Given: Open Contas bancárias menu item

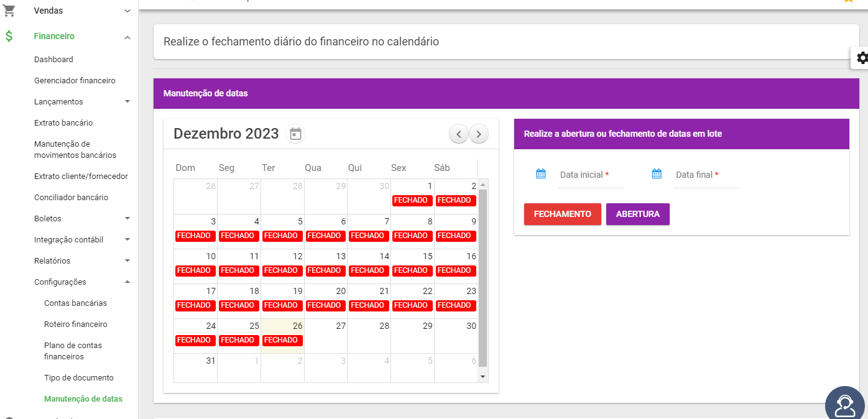Looking at the screenshot, I should coord(75,303).
